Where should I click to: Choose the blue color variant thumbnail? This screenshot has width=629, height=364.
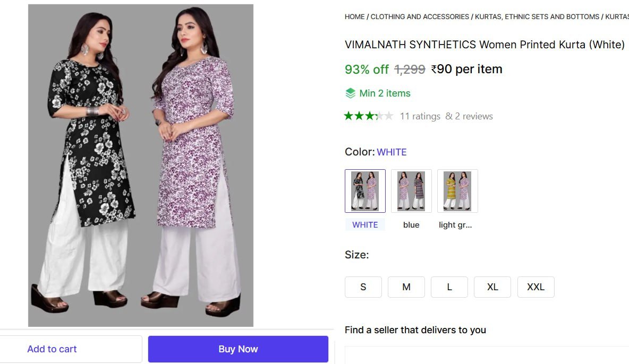pos(411,191)
